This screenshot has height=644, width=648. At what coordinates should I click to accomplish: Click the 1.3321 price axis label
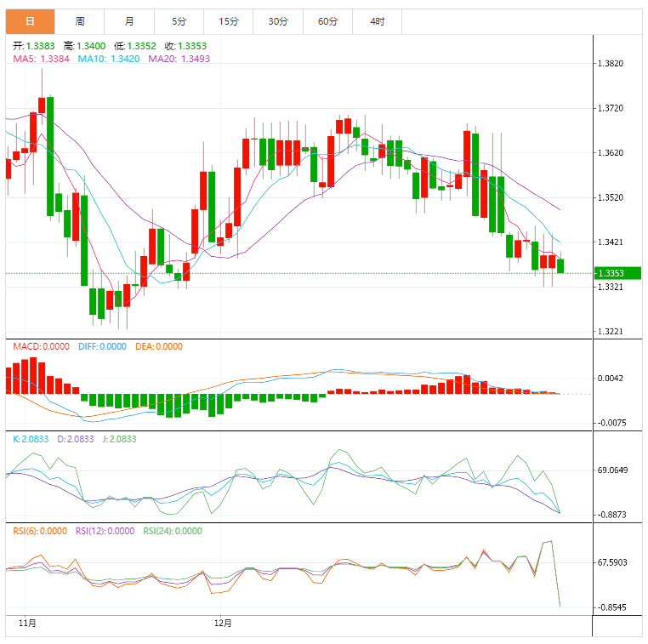pyautogui.click(x=611, y=287)
